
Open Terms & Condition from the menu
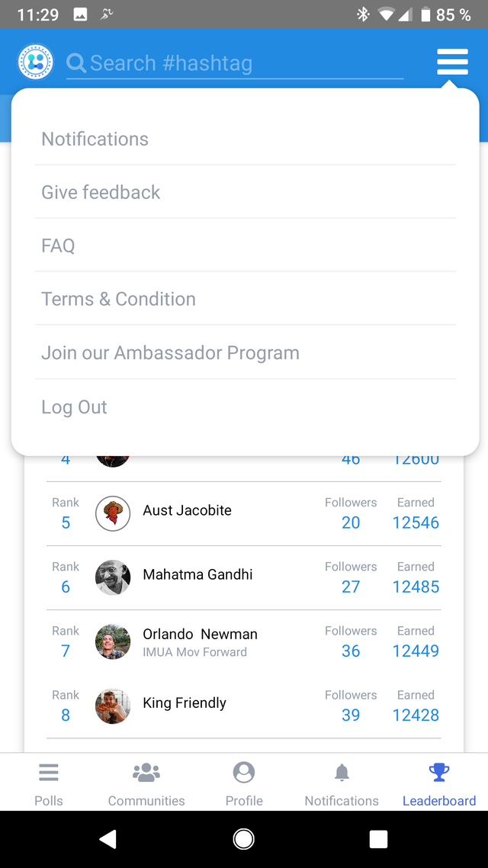(118, 299)
